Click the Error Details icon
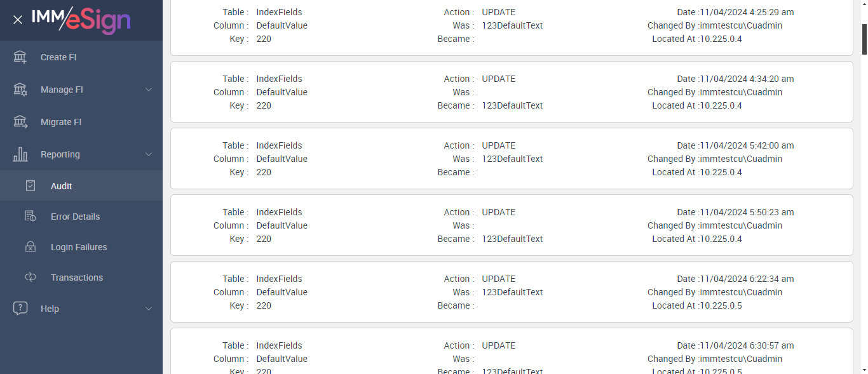 click(x=31, y=217)
